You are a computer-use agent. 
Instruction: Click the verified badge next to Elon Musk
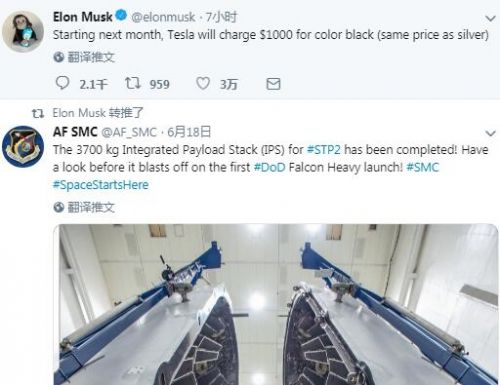coord(121,15)
